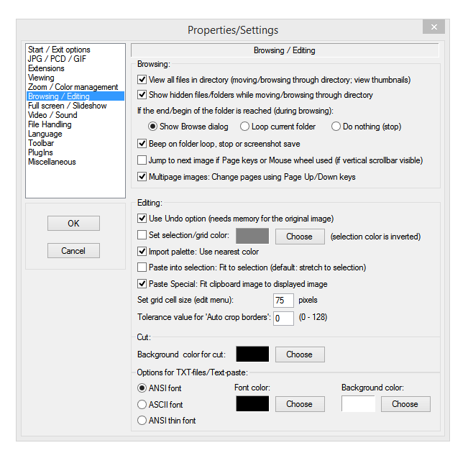468x476 pixels.
Task: Confirm settings with the OK button
Action: [73, 224]
